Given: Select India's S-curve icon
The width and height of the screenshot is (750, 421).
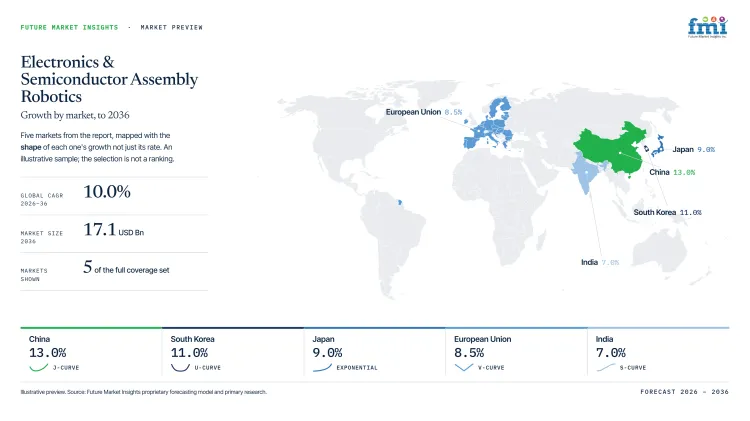Looking at the screenshot, I should click(x=606, y=367).
